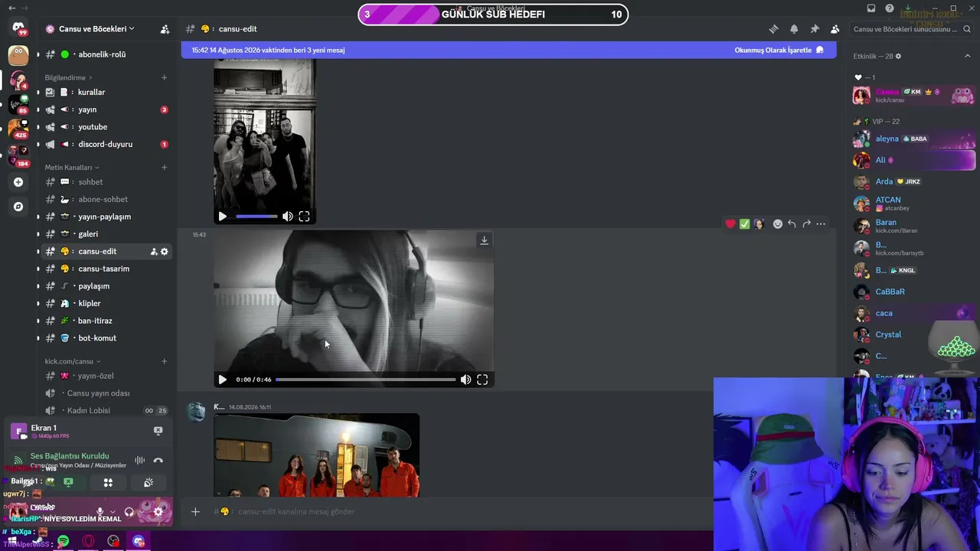Forward the 15:43 message
The height and width of the screenshot is (551, 980).
click(806, 224)
